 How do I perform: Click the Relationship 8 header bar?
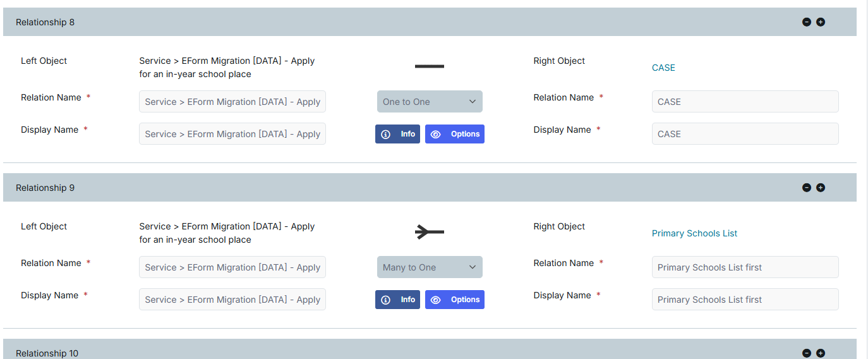pyautogui.click(x=430, y=22)
